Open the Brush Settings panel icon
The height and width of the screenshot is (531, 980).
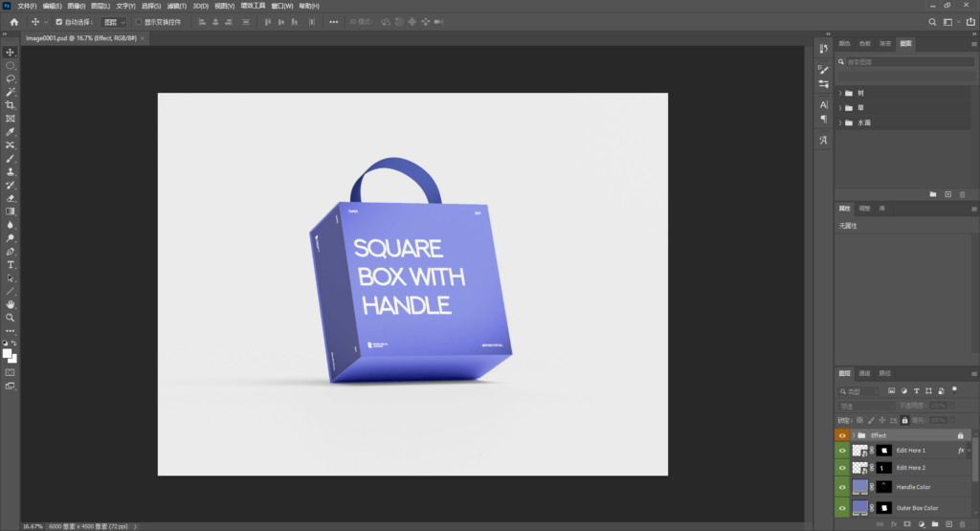[824, 69]
